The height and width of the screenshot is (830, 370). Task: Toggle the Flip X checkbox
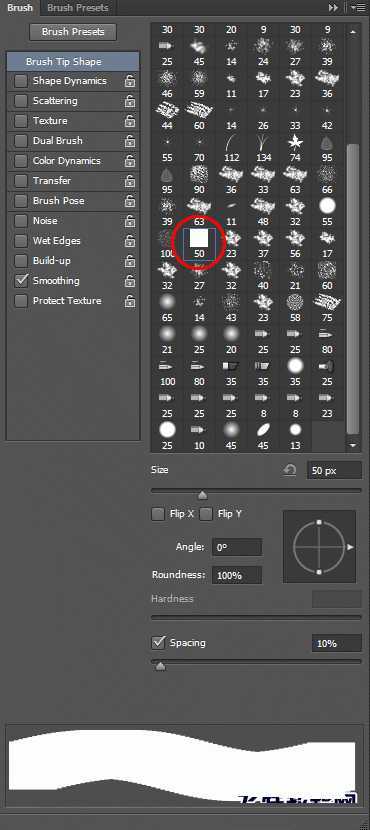(x=158, y=514)
